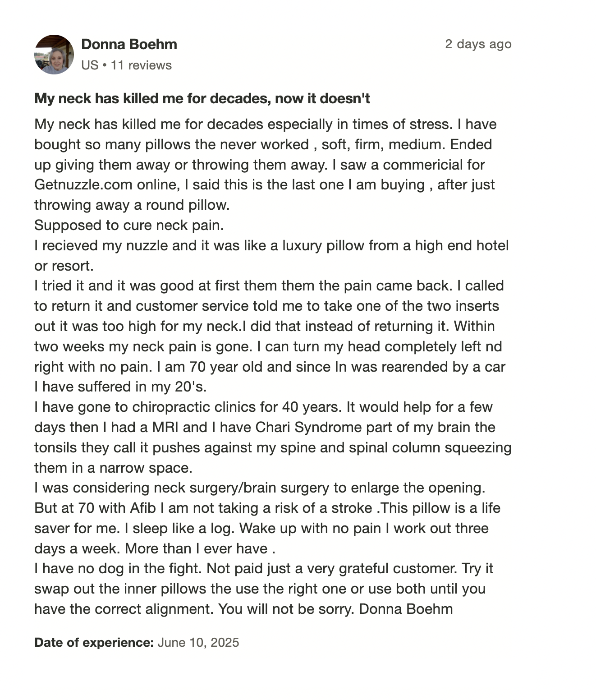Click the word "Afib" in the review
This screenshot has height=700, width=596.
tap(142, 508)
